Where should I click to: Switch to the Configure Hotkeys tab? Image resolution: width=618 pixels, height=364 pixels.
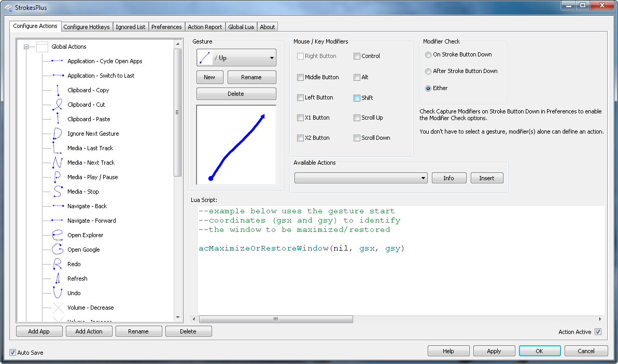pos(87,27)
